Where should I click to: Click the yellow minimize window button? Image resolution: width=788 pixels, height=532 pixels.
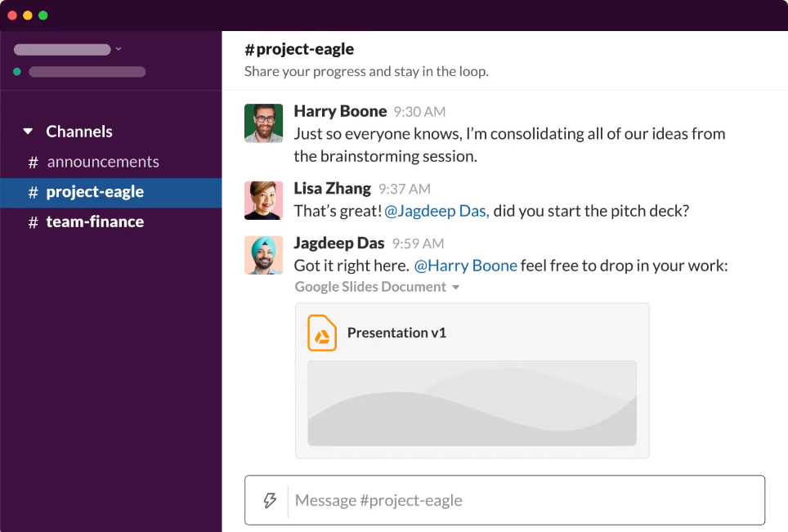[28, 16]
